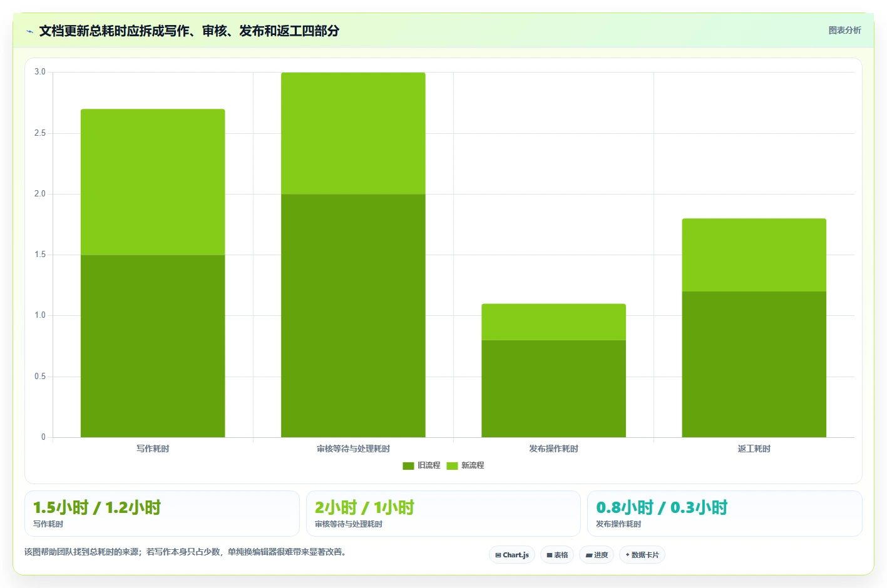Click the 0.8小时 / 0.3小时 stat value
The image size is (887, 588).
click(662, 507)
